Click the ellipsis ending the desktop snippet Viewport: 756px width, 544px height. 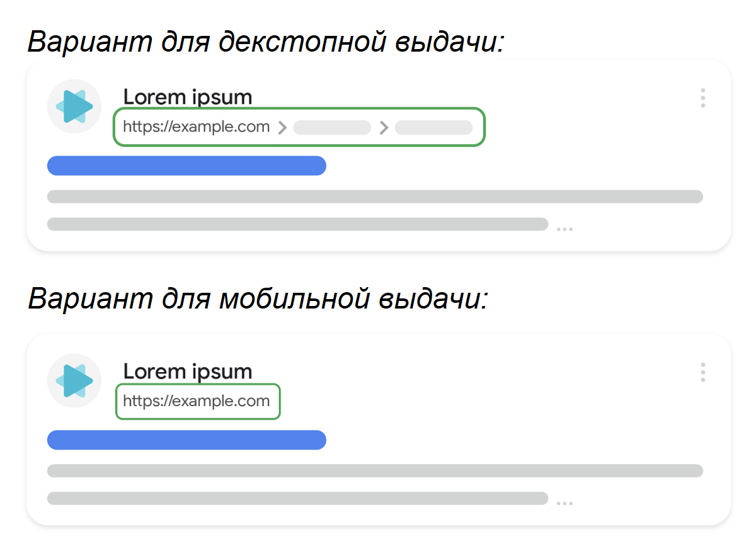pos(564,229)
